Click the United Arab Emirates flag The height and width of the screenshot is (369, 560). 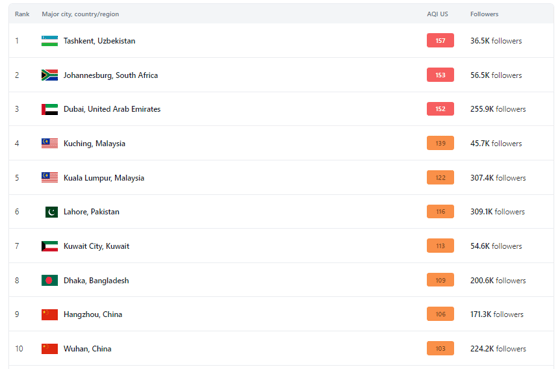50,109
